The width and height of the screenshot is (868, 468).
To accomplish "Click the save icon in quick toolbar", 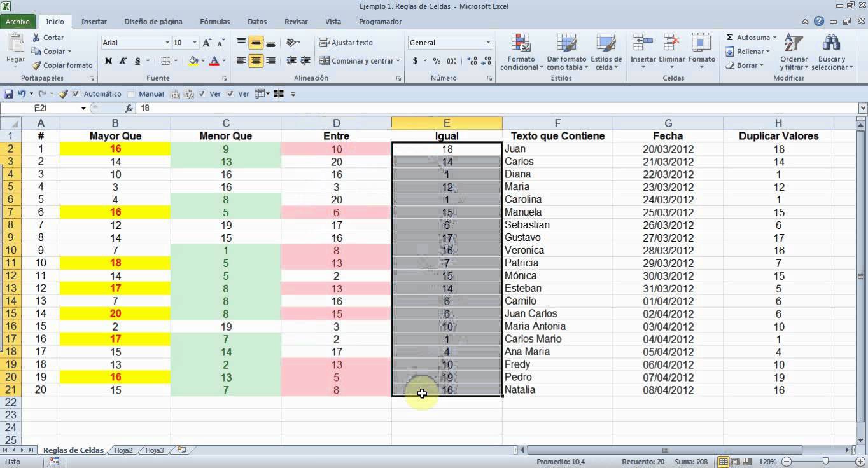I will coord(8,93).
